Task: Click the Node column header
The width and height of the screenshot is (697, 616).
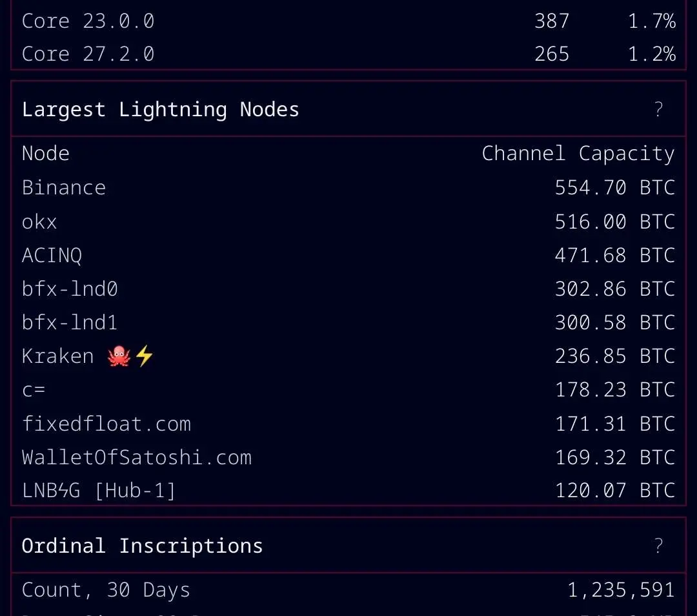Action: point(46,154)
